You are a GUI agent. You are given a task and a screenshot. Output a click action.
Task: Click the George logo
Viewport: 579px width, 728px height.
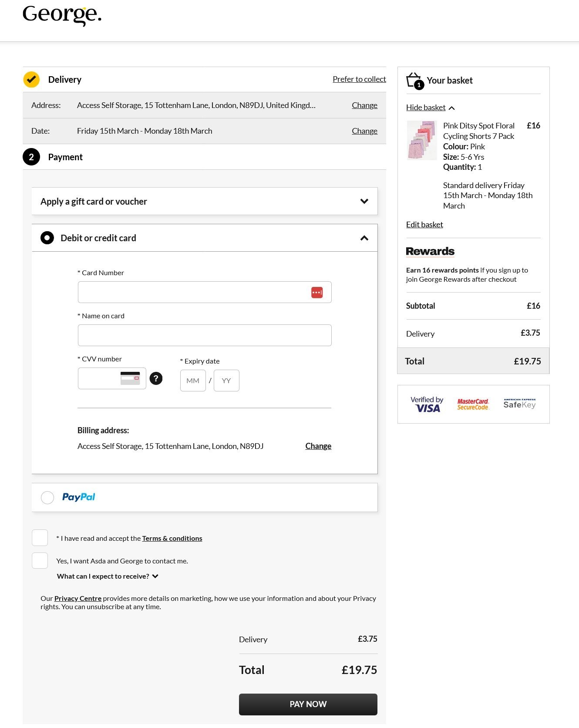[62, 15]
